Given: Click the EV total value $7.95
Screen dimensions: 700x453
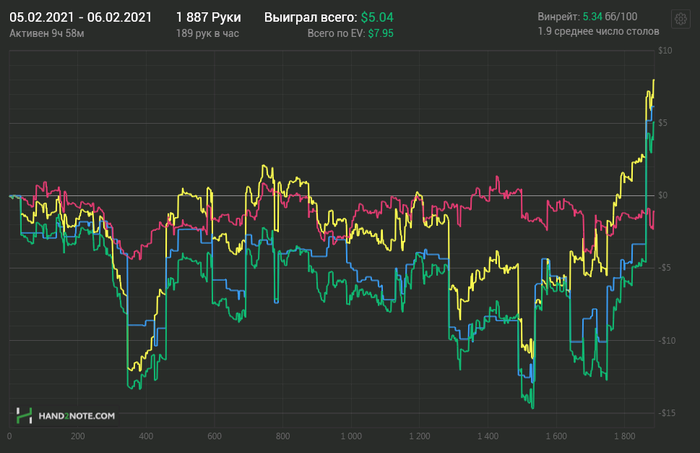Looking at the screenshot, I should (x=381, y=33).
